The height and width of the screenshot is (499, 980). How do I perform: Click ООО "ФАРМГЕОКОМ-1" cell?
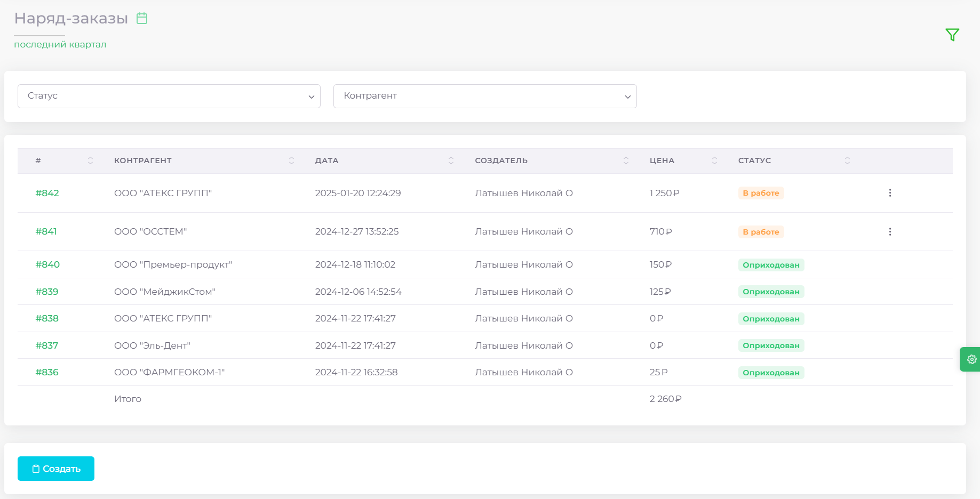pyautogui.click(x=170, y=372)
